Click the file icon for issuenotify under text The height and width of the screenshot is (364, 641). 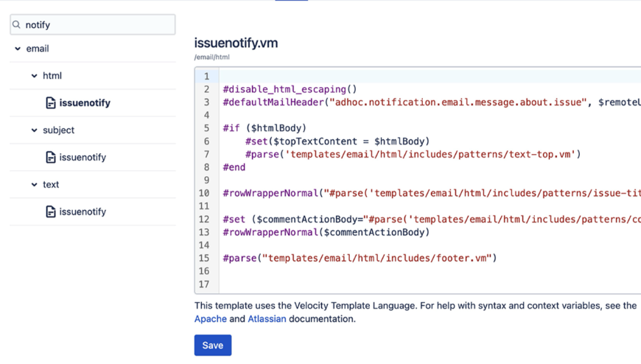[50, 212]
